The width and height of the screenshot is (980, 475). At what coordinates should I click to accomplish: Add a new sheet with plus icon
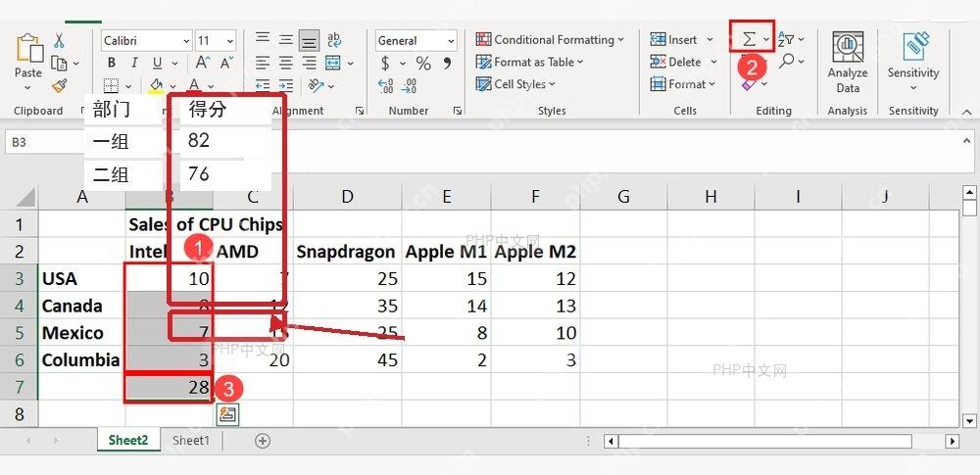coord(263,441)
